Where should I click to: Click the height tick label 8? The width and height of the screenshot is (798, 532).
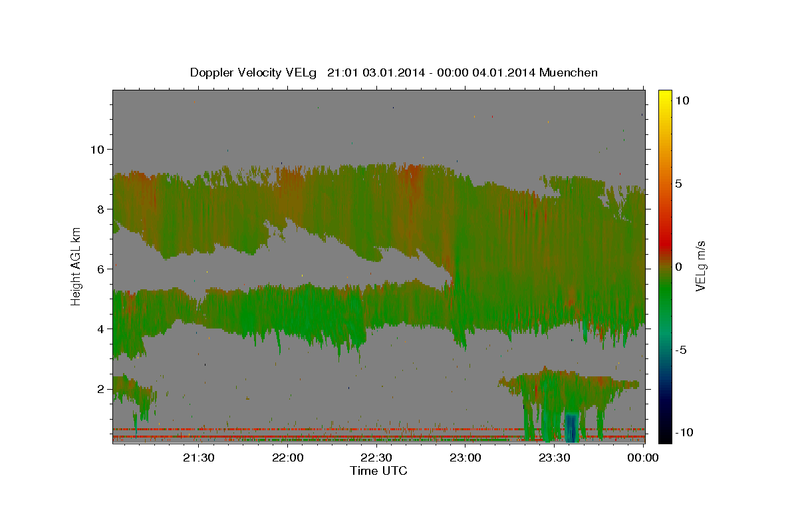click(x=101, y=209)
